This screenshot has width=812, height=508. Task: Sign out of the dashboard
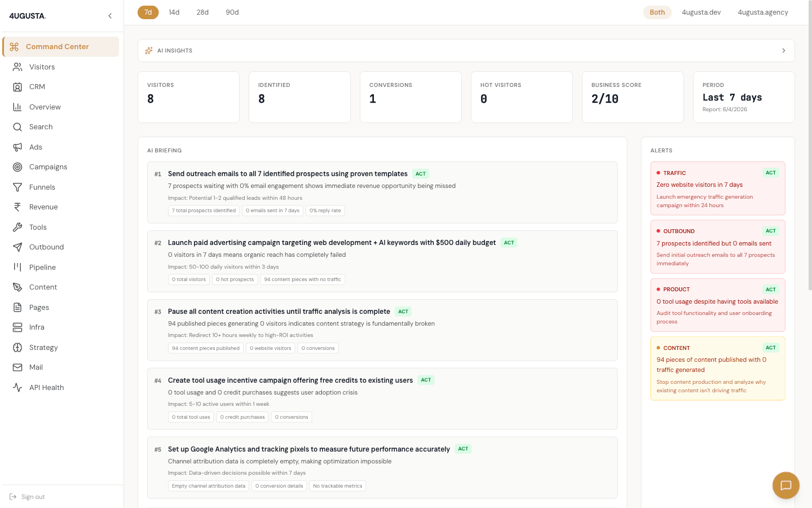[x=27, y=497]
